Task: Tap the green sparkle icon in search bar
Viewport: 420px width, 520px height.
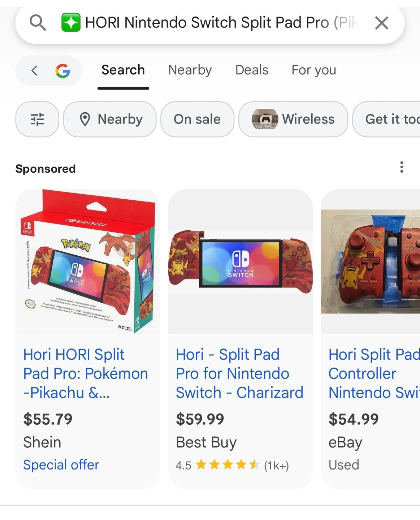Action: [x=71, y=22]
